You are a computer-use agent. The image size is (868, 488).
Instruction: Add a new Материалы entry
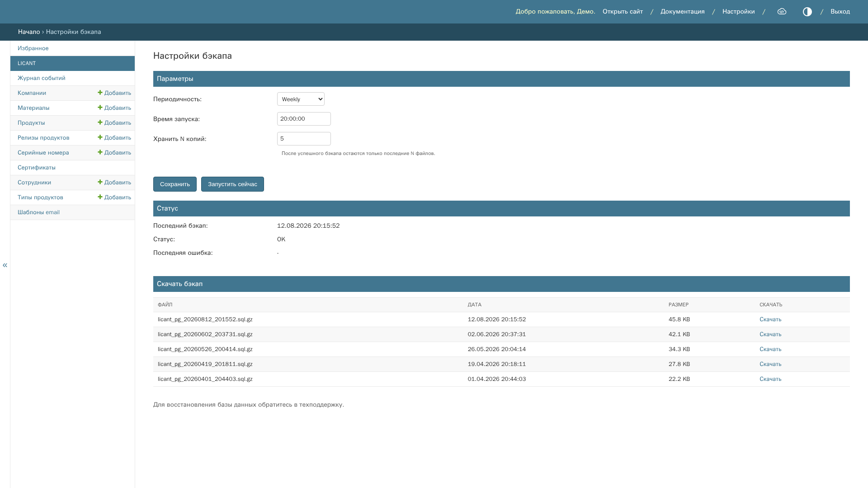pyautogui.click(x=114, y=108)
